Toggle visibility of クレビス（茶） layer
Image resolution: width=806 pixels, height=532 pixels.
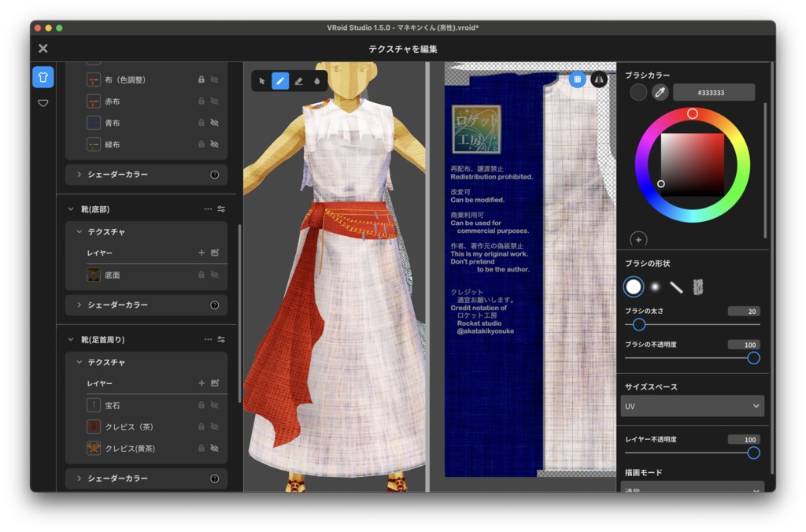point(215,427)
